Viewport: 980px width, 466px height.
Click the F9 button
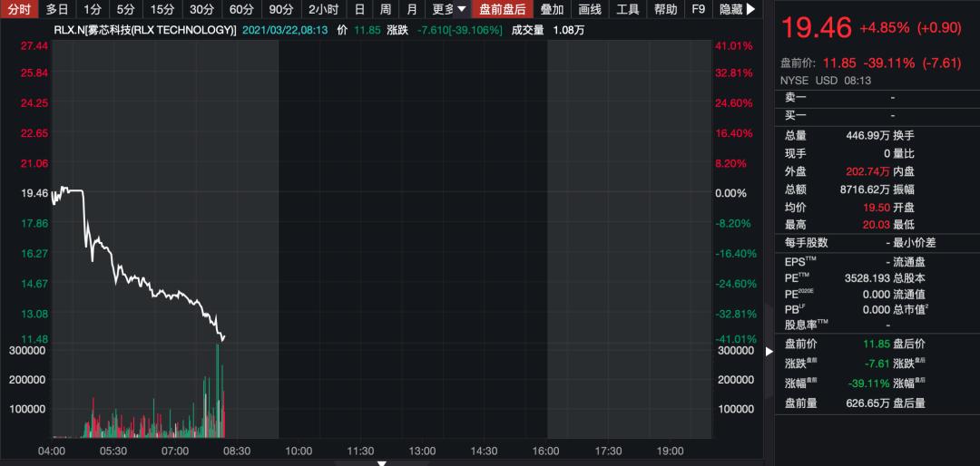click(x=699, y=9)
